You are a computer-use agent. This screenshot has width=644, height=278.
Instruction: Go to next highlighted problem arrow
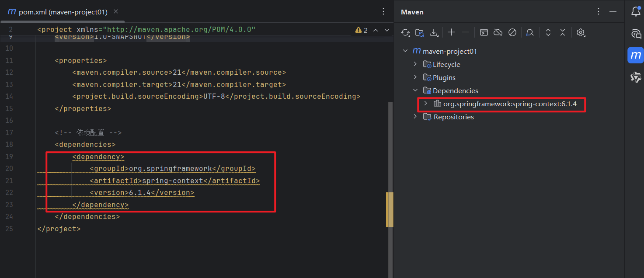[386, 30]
